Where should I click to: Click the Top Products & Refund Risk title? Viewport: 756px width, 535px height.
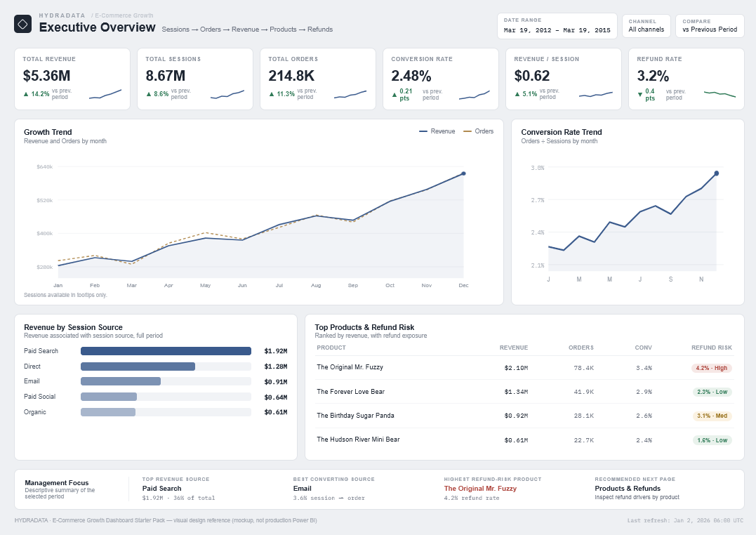point(364,328)
